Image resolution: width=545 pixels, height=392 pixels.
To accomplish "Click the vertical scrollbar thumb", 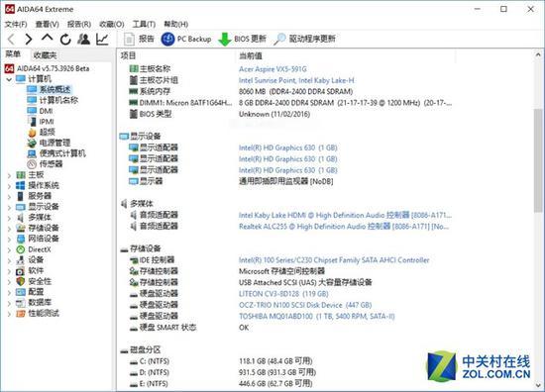I will pyautogui.click(x=538, y=159).
